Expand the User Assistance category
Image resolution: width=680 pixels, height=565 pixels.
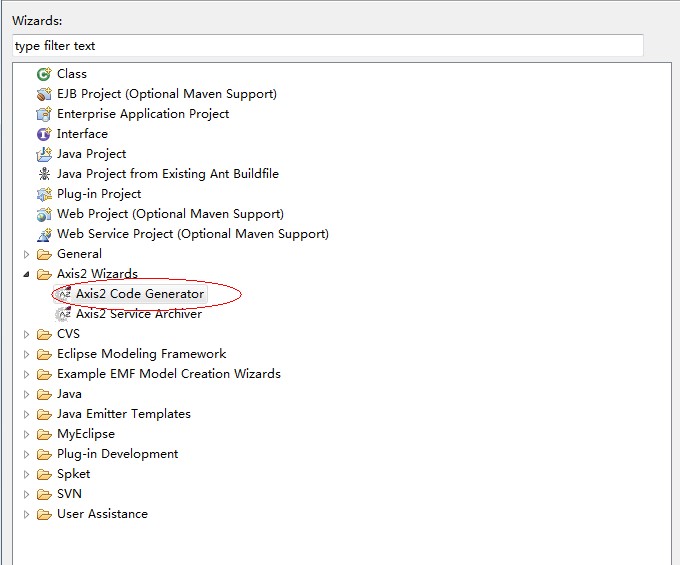pos(26,514)
